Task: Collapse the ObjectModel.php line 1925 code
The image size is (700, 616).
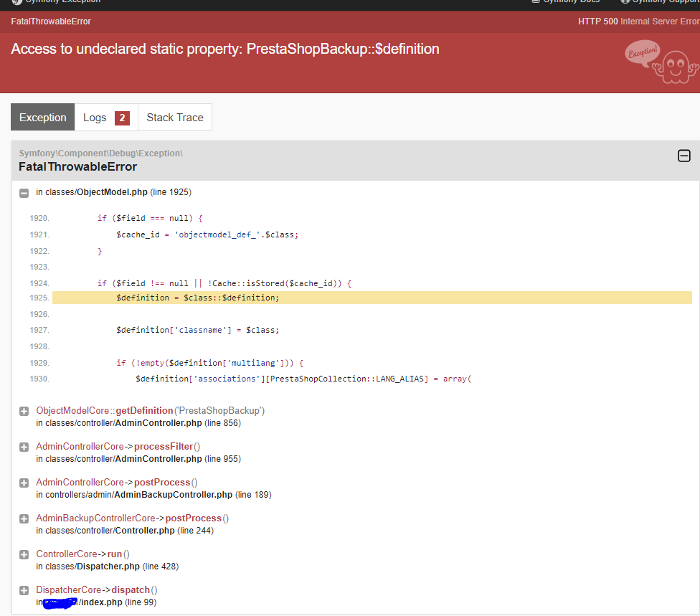Action: (x=24, y=192)
